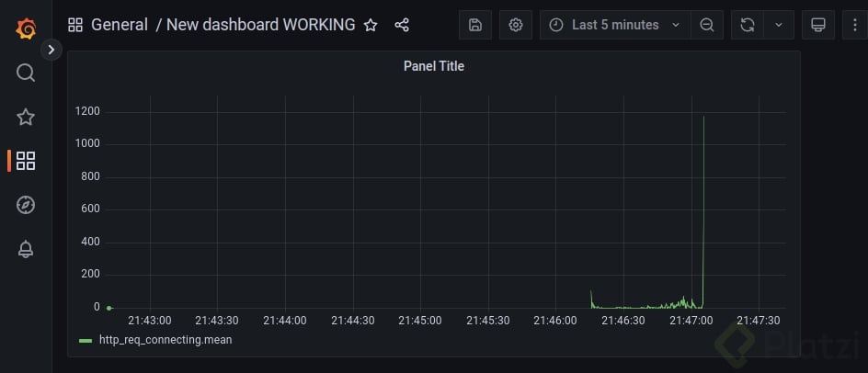Open the Starred dashboards sidebar icon
Image resolution: width=868 pixels, height=373 pixels.
(x=26, y=117)
